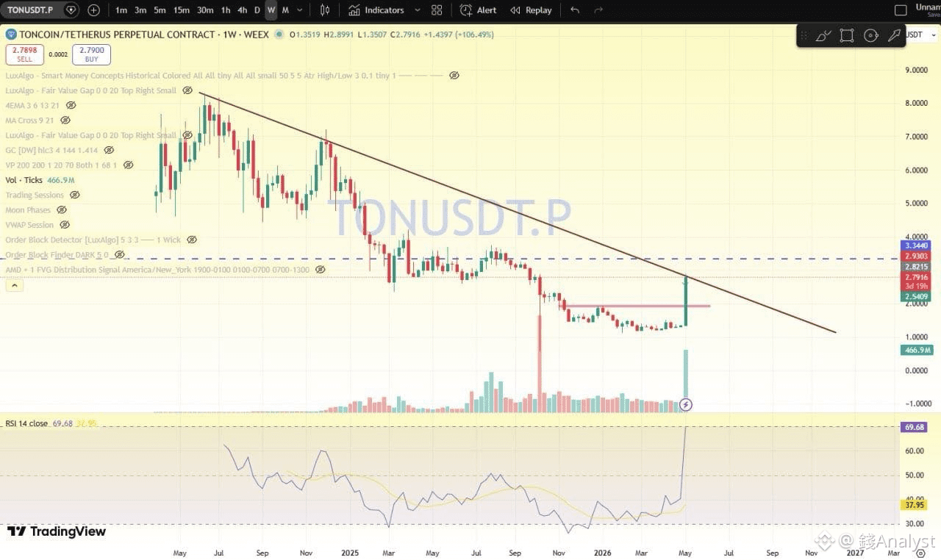Click the 3.3440 blue price label

click(x=915, y=245)
